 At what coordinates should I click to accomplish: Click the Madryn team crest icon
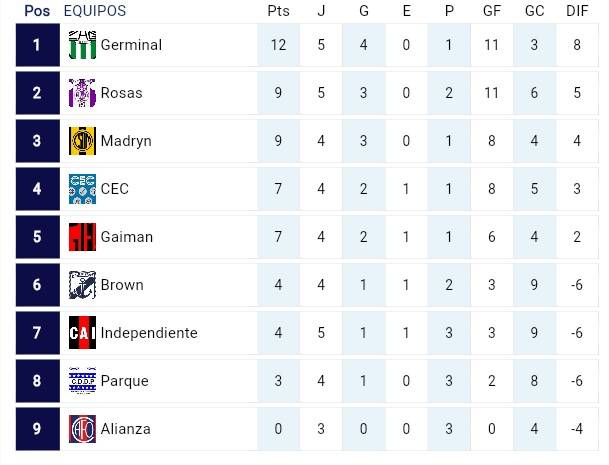(x=82, y=141)
